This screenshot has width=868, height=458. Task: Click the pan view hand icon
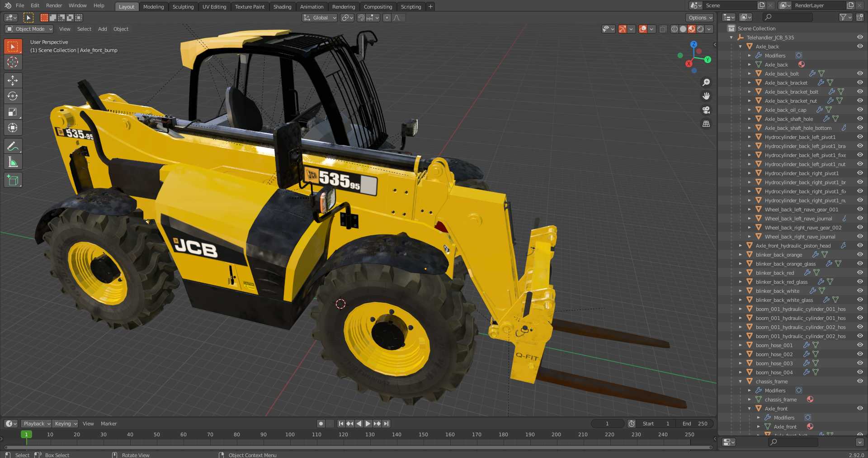[706, 96]
